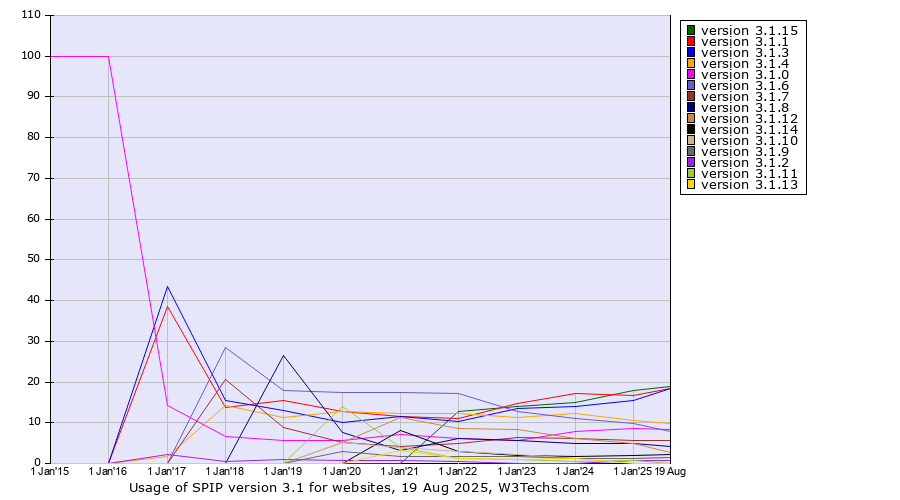Click the blue swatch for version 3.1.3
The width and height of the screenshot is (900, 500).
tap(691, 52)
